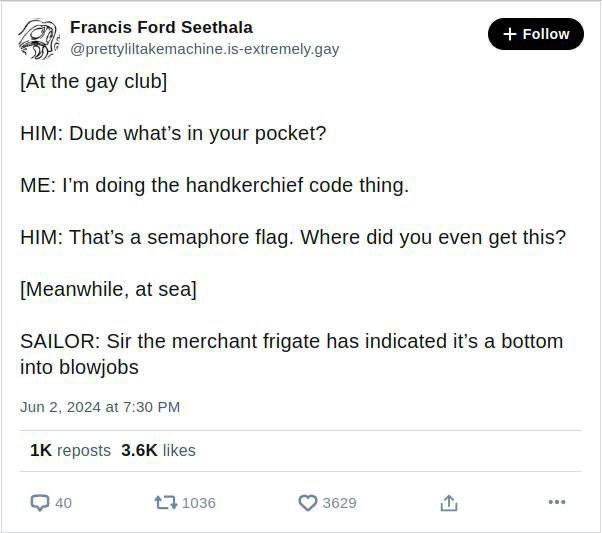Click the "[At the gay club]" opening line
This screenshot has width=602, height=533.
tap(94, 81)
